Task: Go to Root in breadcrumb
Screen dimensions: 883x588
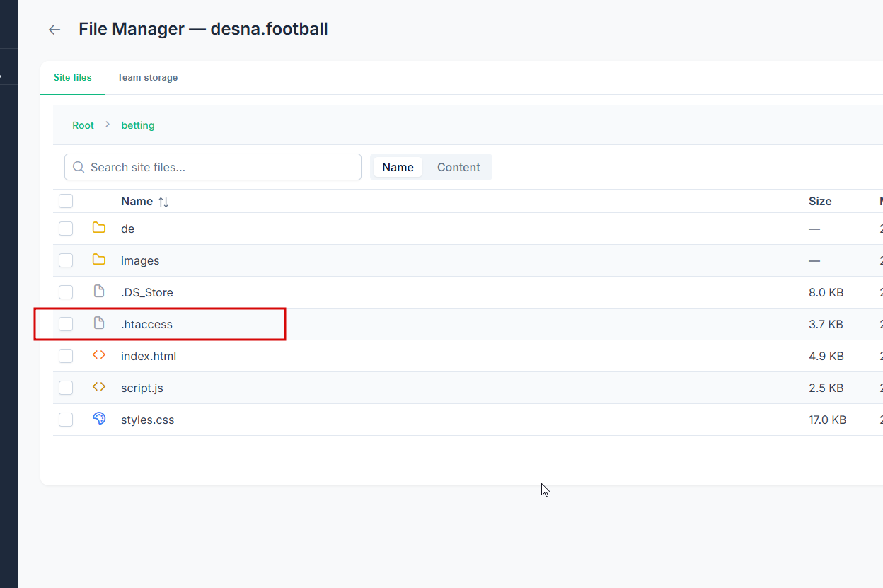Action: coord(83,125)
